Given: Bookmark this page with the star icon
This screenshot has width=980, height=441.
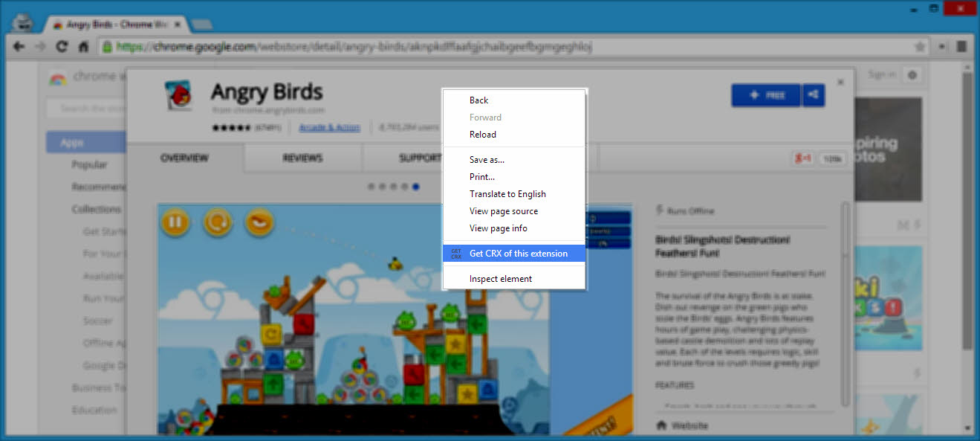Looking at the screenshot, I should pyautogui.click(x=919, y=45).
